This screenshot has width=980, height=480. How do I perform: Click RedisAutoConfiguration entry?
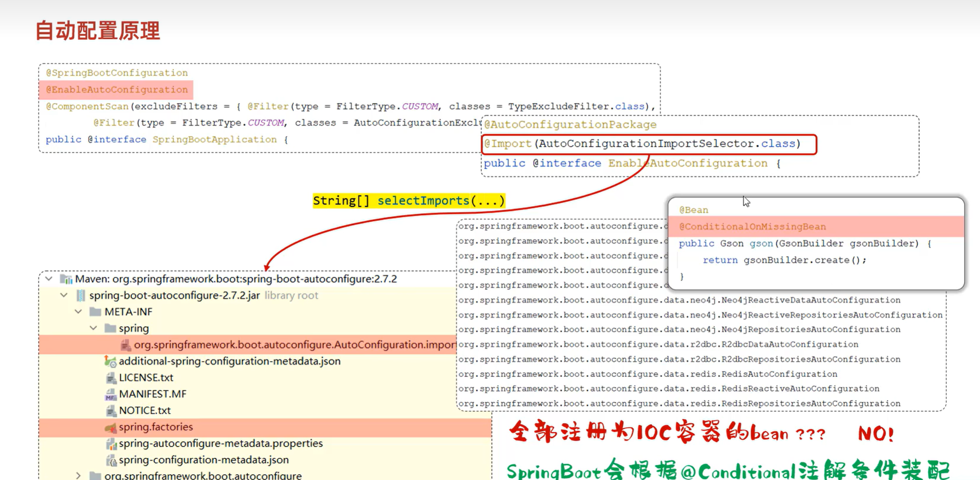[648, 374]
